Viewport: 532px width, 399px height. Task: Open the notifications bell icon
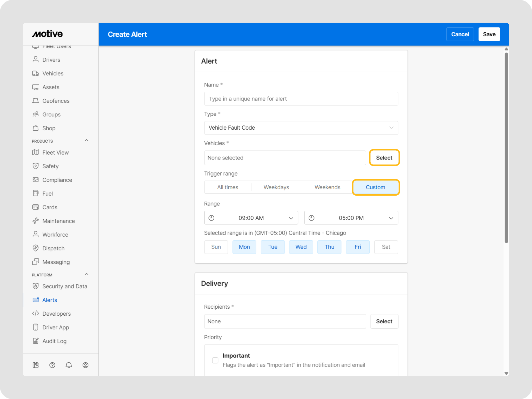coord(69,365)
